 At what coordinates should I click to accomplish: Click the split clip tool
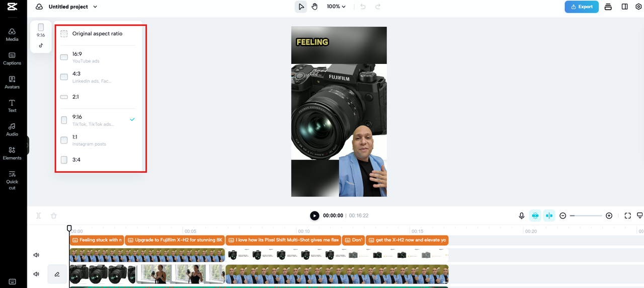click(39, 215)
